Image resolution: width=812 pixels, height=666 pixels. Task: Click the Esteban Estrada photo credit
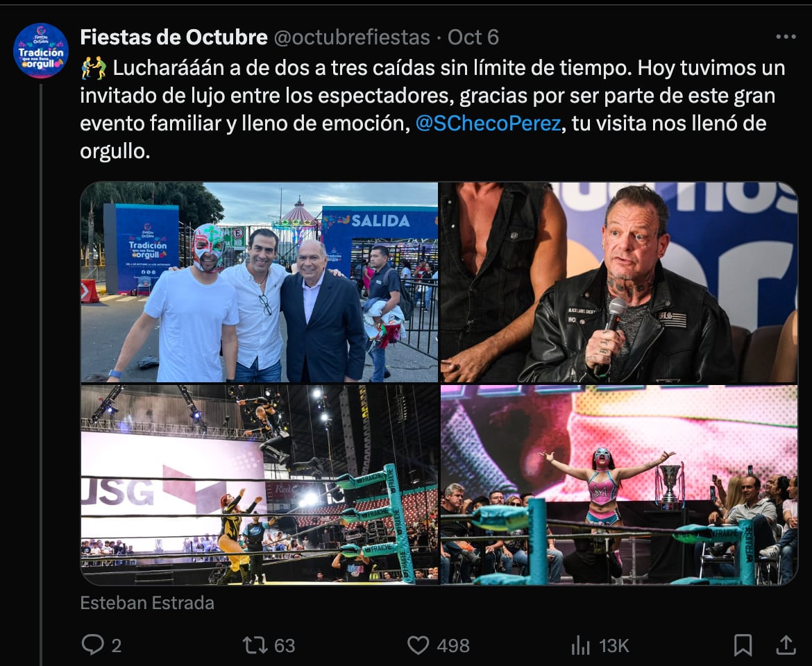pos(147,603)
